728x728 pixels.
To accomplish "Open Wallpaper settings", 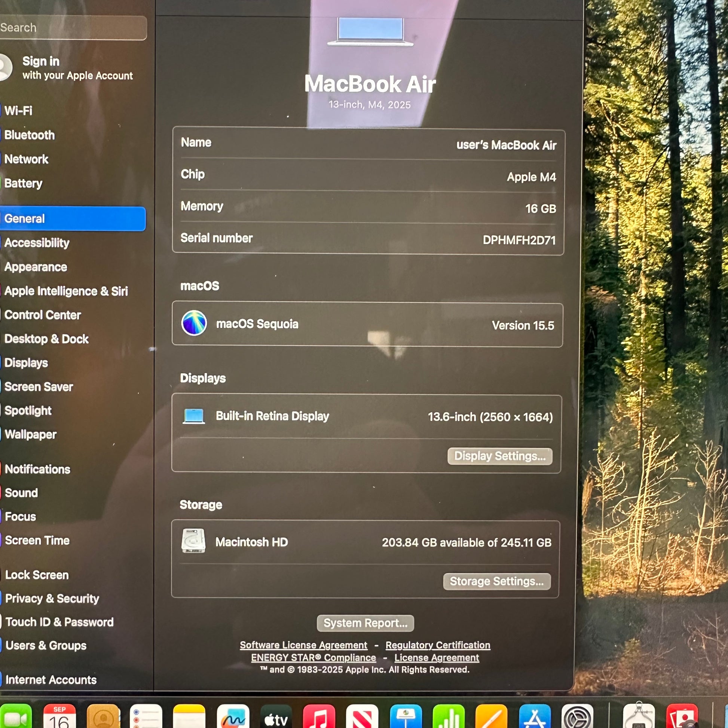I will (x=31, y=434).
